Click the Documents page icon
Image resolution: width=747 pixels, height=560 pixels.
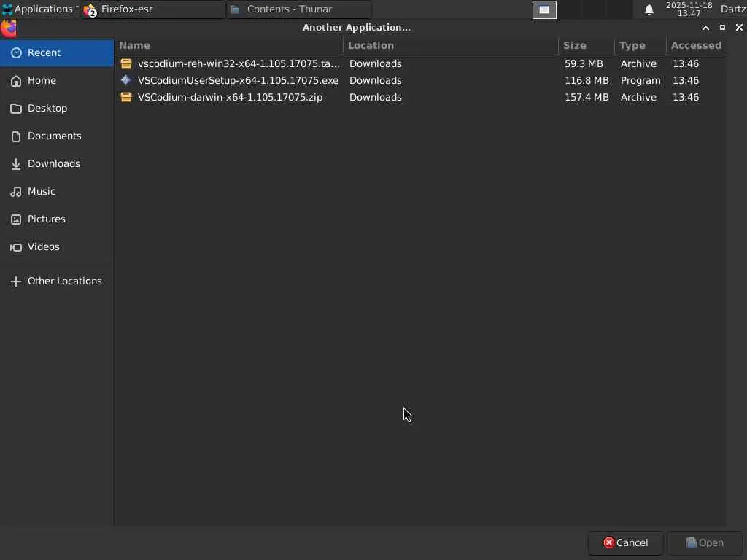point(16,136)
